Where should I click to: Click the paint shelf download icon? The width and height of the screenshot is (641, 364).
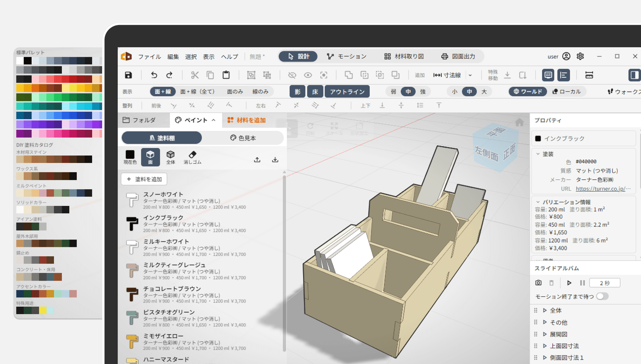[275, 160]
